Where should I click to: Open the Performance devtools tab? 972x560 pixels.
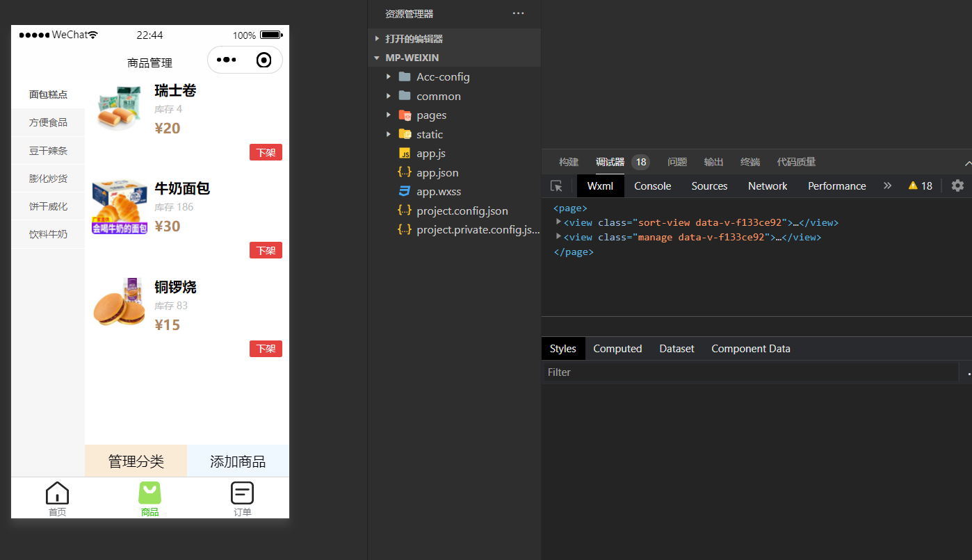pyautogui.click(x=837, y=186)
